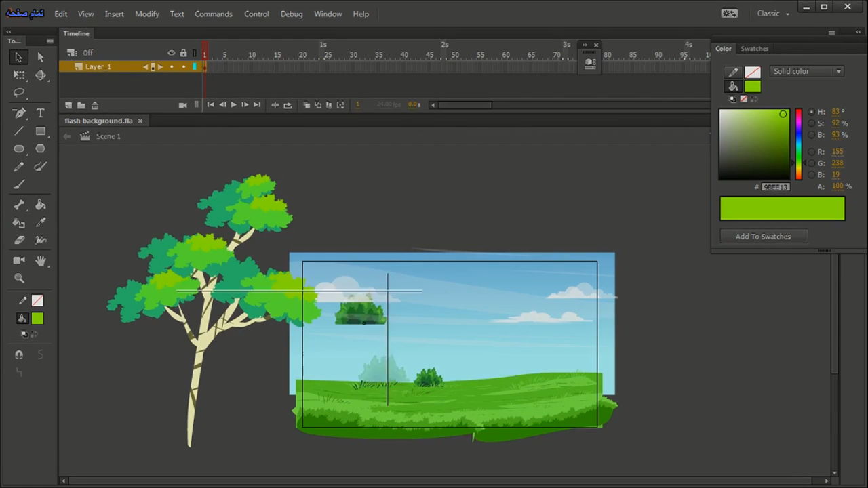868x488 pixels.
Task: Select the Hand tool
Action: pyautogui.click(x=40, y=260)
